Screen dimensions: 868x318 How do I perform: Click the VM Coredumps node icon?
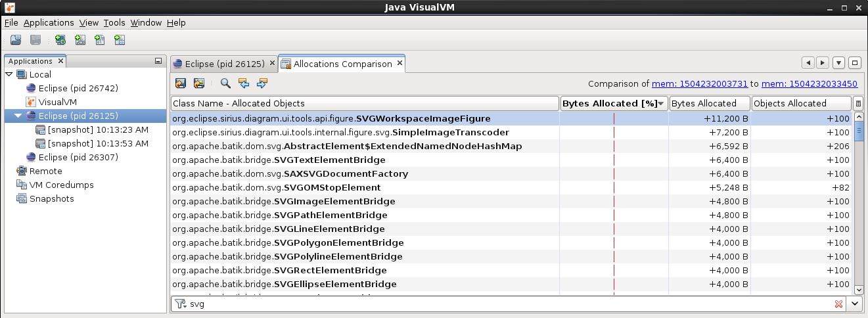pos(22,185)
